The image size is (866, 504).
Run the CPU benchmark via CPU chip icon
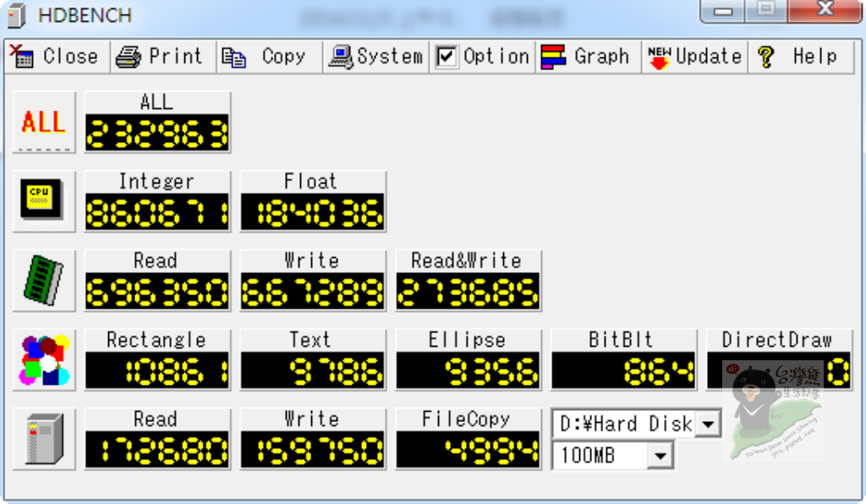tap(44, 201)
